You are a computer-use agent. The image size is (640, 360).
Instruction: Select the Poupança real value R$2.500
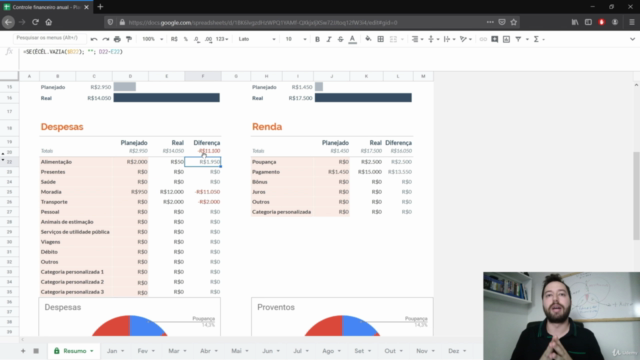click(371, 162)
